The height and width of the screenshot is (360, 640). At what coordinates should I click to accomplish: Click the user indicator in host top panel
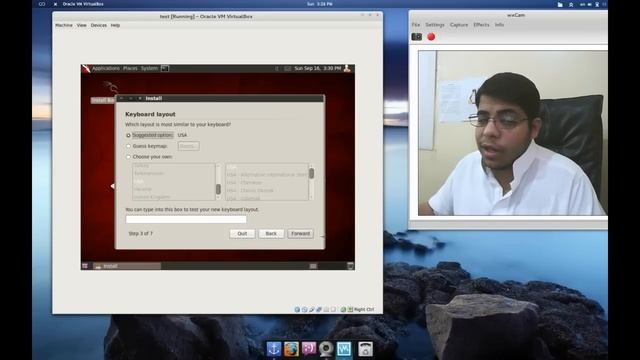click(x=597, y=4)
